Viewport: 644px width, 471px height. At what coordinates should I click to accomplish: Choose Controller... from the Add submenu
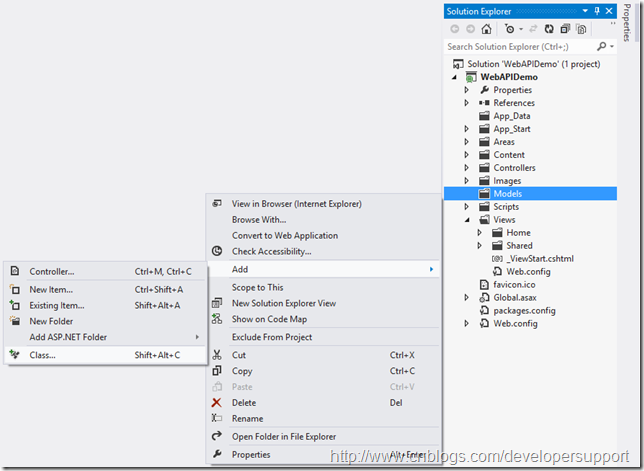pos(51,271)
